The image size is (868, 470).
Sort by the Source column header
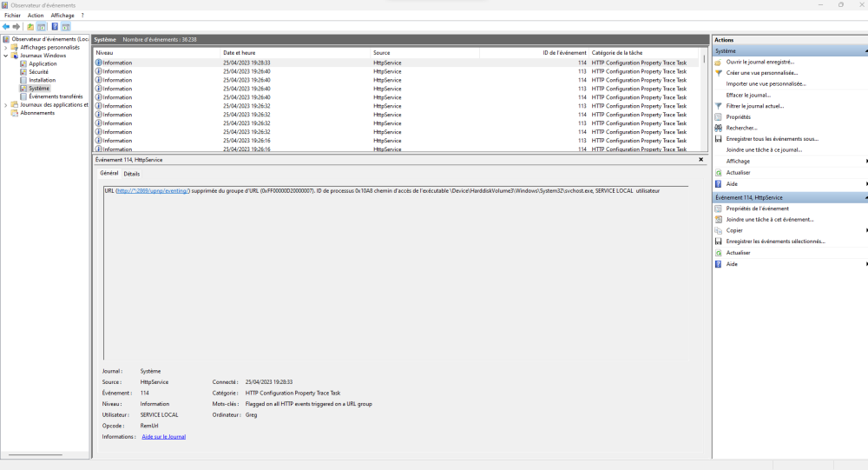(x=424, y=53)
